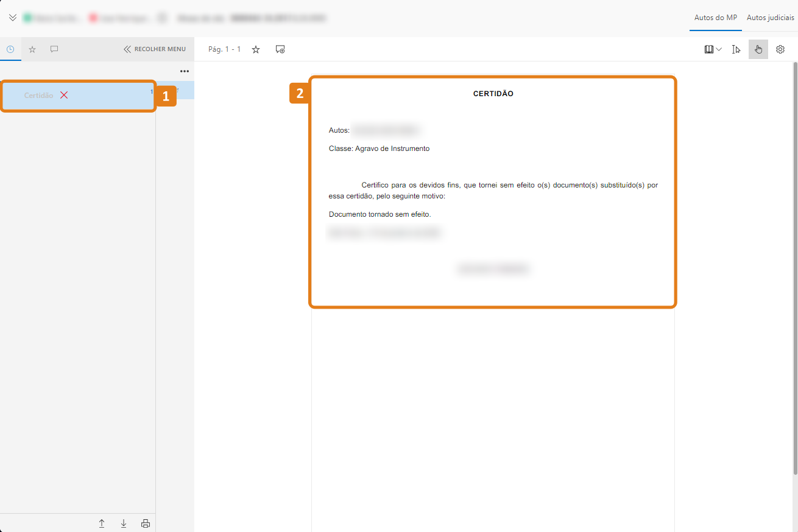Click the red X next to Certidão

[64, 96]
